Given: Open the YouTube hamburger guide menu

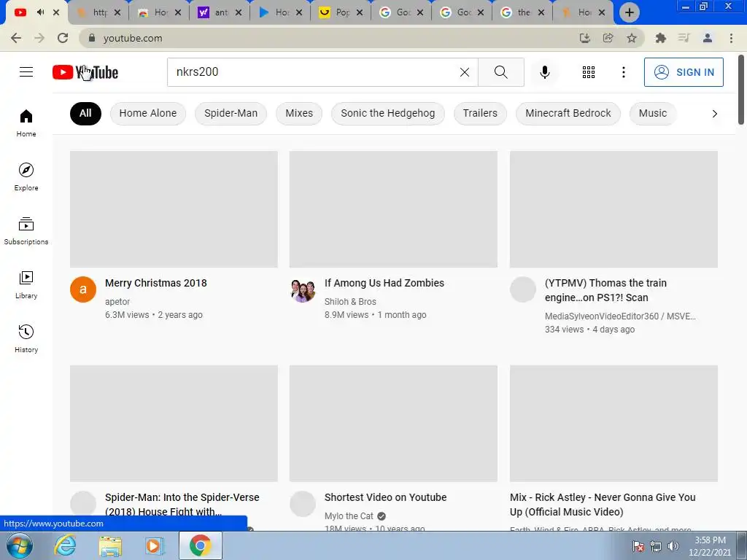Looking at the screenshot, I should pos(26,72).
